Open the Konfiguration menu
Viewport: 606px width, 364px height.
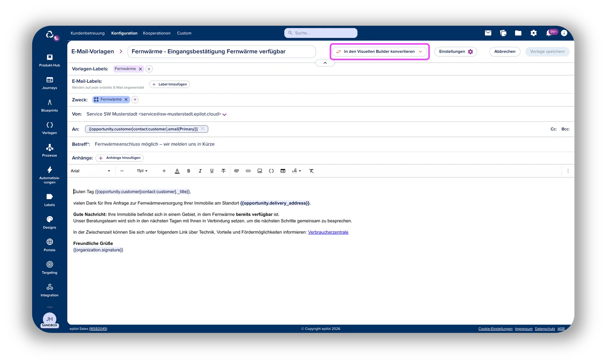click(x=124, y=33)
